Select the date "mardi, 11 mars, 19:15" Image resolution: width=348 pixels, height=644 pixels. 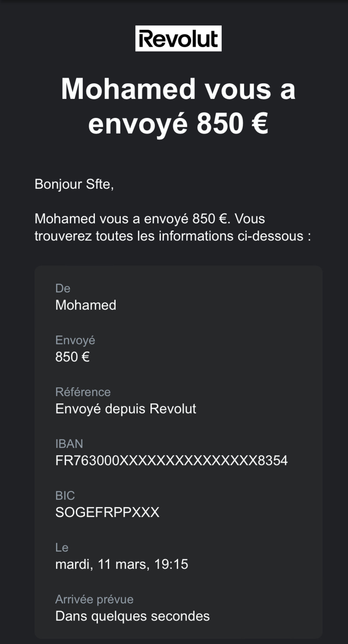click(122, 564)
